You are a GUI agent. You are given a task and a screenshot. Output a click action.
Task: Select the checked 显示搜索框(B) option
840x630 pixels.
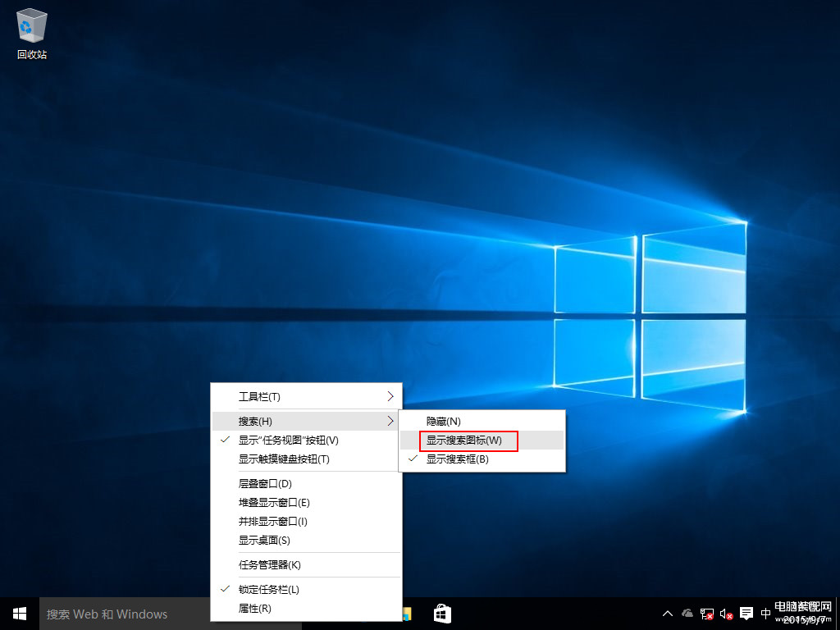click(482, 459)
